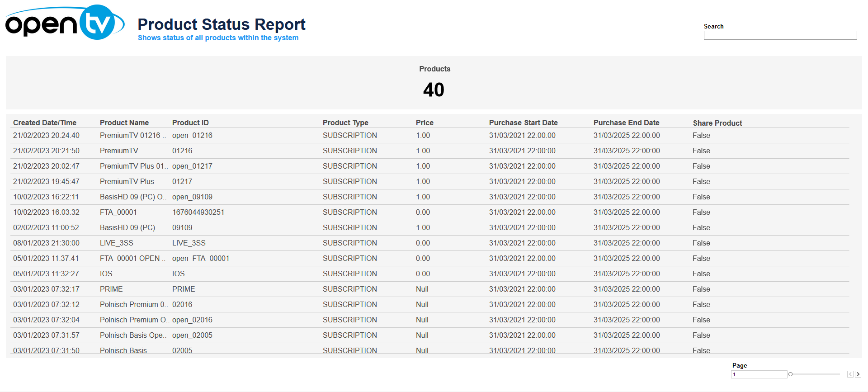Click the Products count of 40
This screenshot has height=392, width=868.
(x=434, y=90)
